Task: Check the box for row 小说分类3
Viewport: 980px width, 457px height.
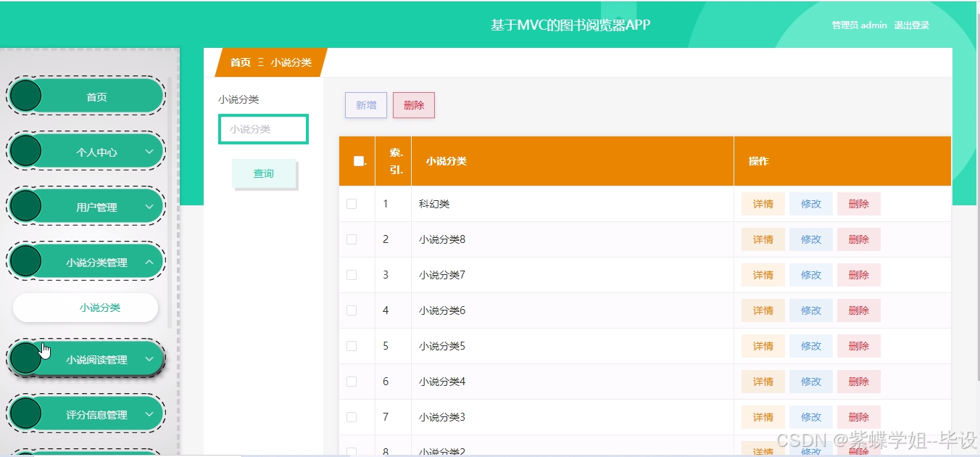Action: [x=352, y=417]
